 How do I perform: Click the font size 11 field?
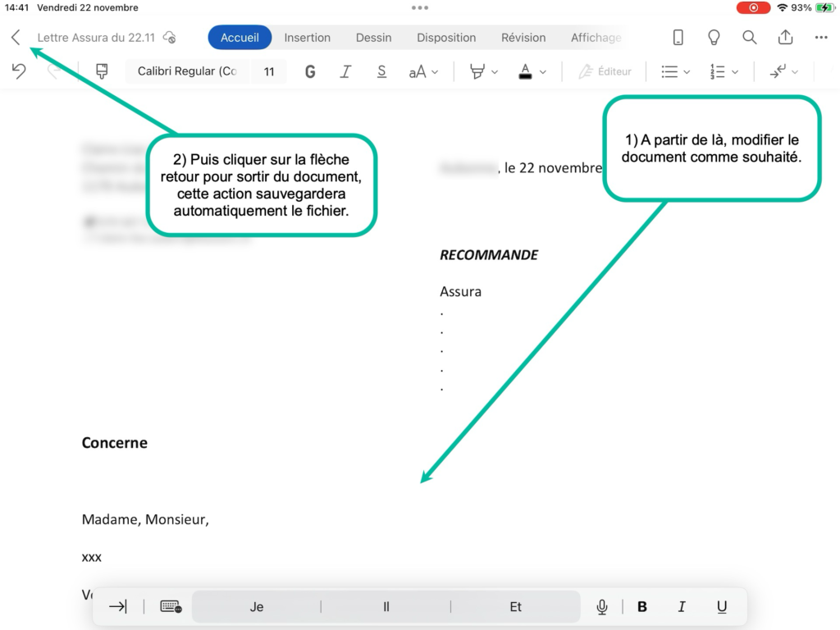269,72
